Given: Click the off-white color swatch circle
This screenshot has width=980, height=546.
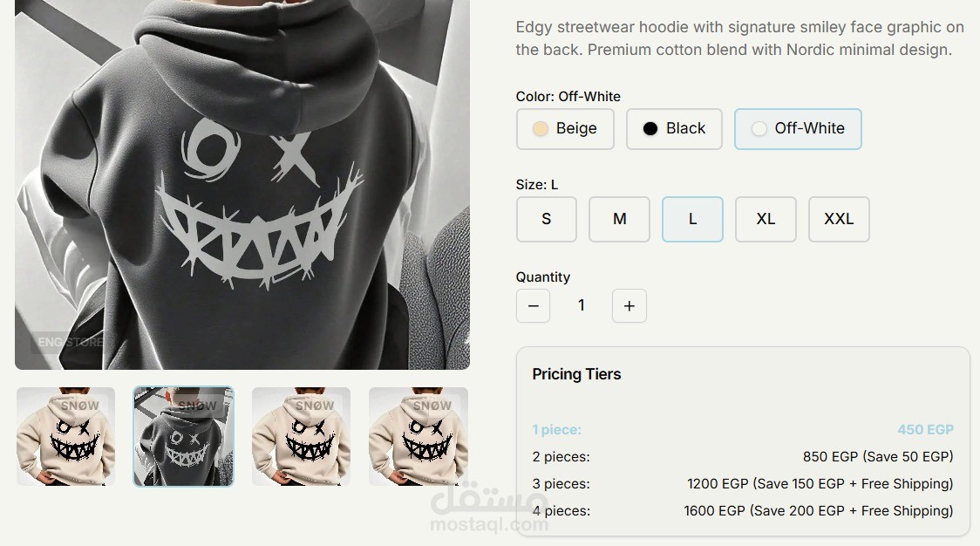Looking at the screenshot, I should tap(759, 129).
